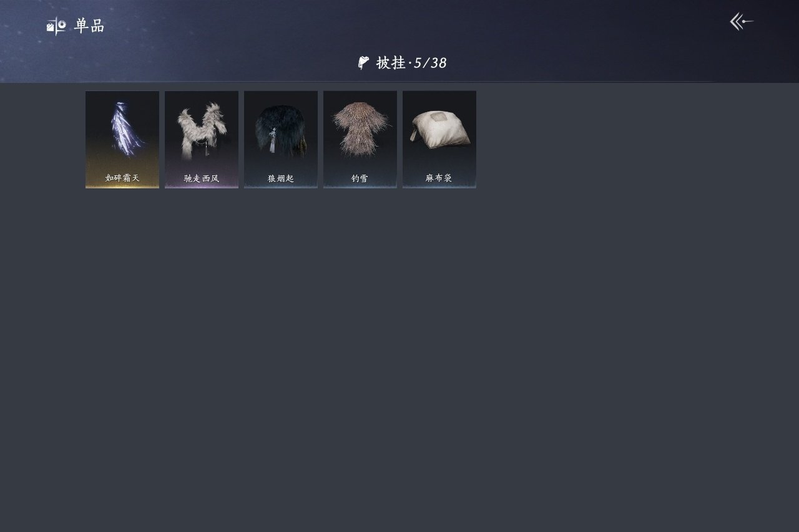Select the white fur cape image of 驰走西风
Screen dimensions: 799x532
point(202,131)
